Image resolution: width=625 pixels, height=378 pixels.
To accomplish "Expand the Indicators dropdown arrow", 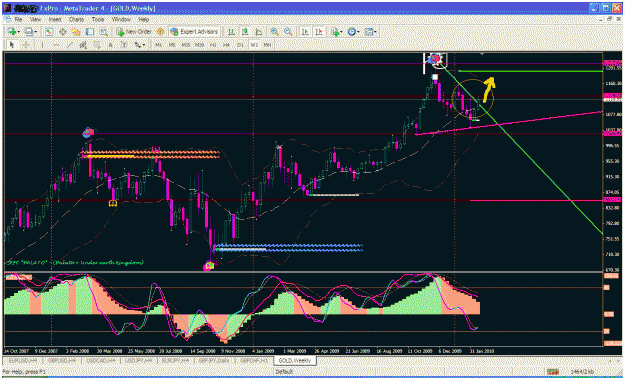I will tap(342, 32).
